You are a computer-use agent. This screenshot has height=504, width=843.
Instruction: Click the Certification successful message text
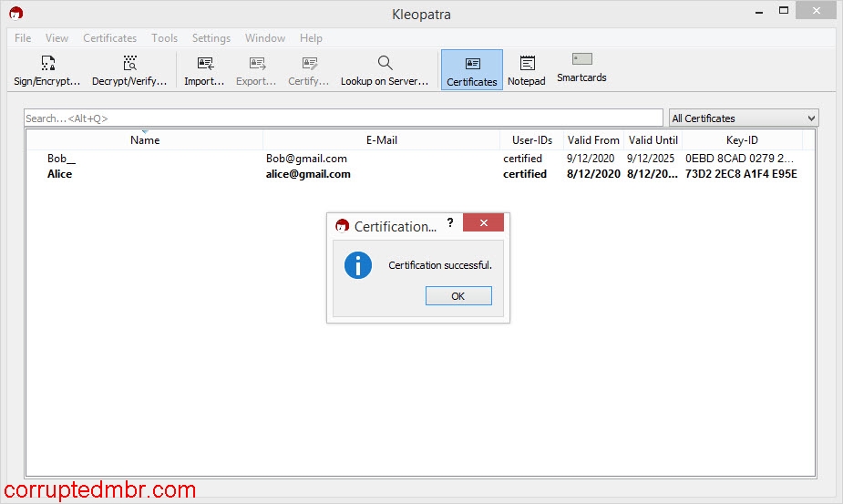tap(440, 265)
